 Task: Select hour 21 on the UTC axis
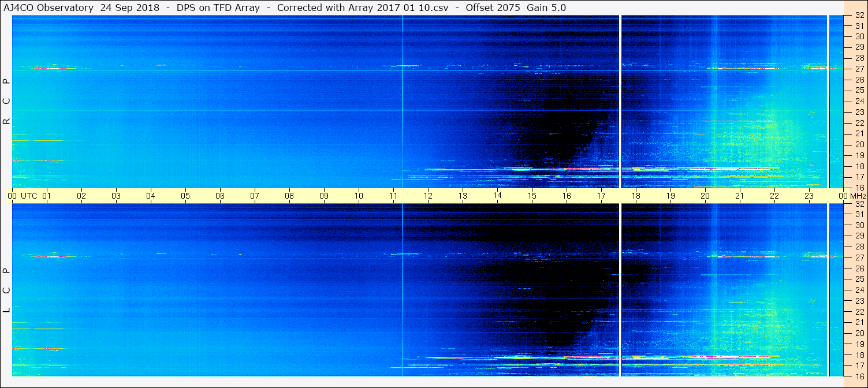pos(740,196)
